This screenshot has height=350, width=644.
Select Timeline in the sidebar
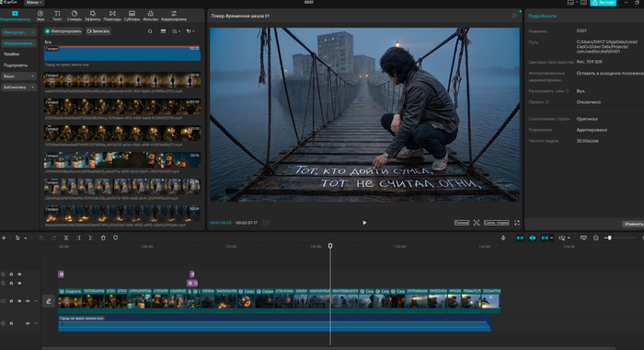point(11,54)
